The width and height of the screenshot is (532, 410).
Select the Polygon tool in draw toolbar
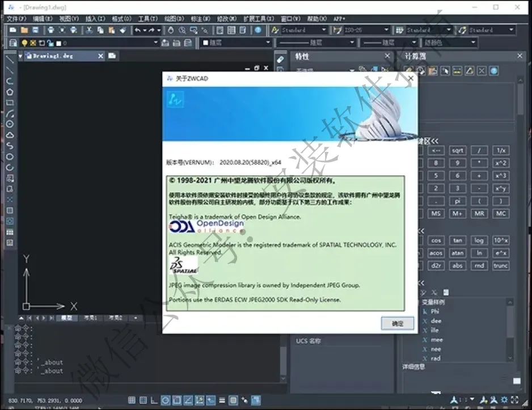10,92
